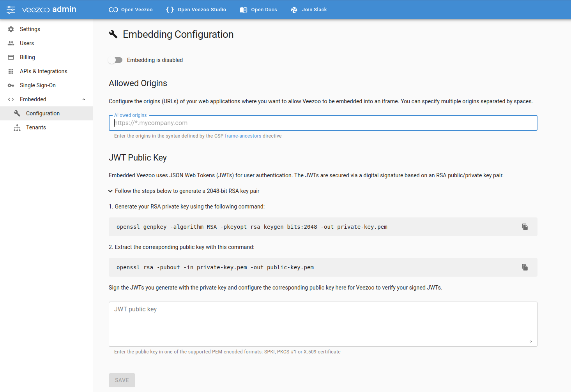The width and height of the screenshot is (571, 392).
Task: Go to Users page
Action: click(46, 43)
